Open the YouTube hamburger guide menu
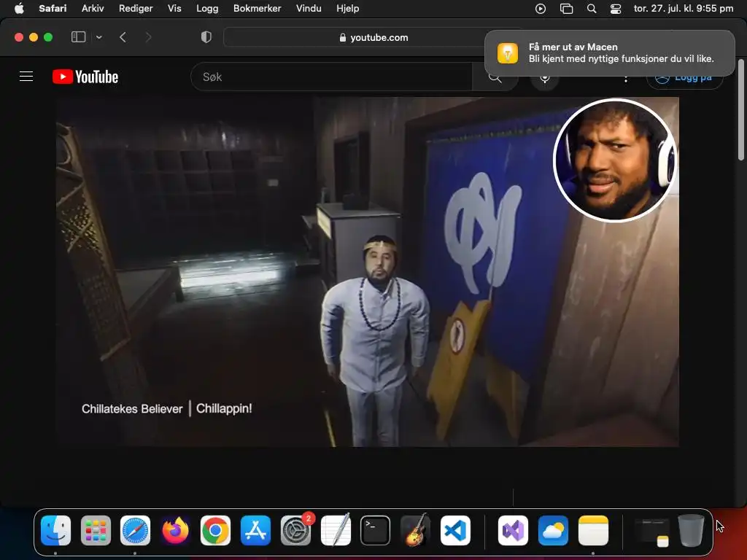Viewport: 747px width, 560px height. (26, 77)
